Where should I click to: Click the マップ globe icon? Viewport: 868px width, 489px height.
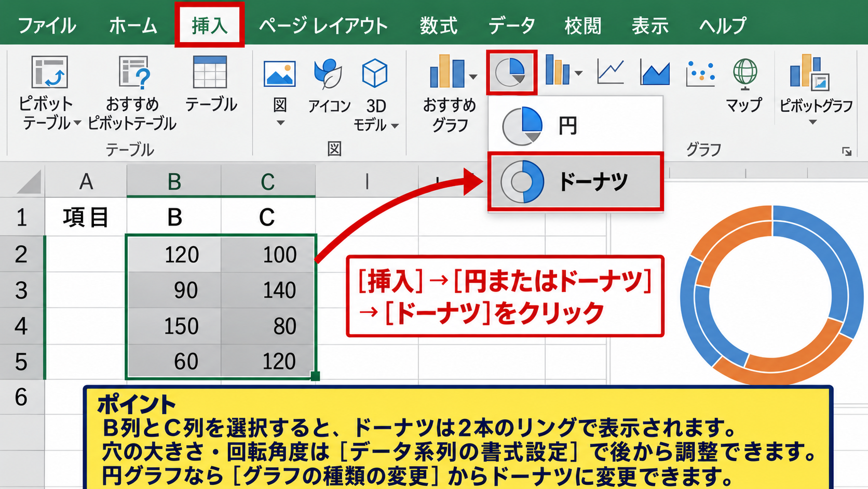pos(745,73)
